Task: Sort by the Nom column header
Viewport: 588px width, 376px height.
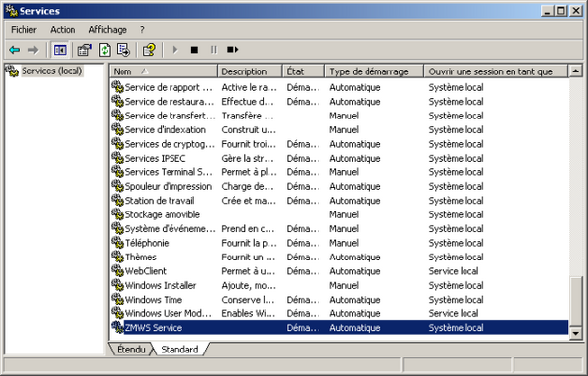Action: tap(164, 71)
